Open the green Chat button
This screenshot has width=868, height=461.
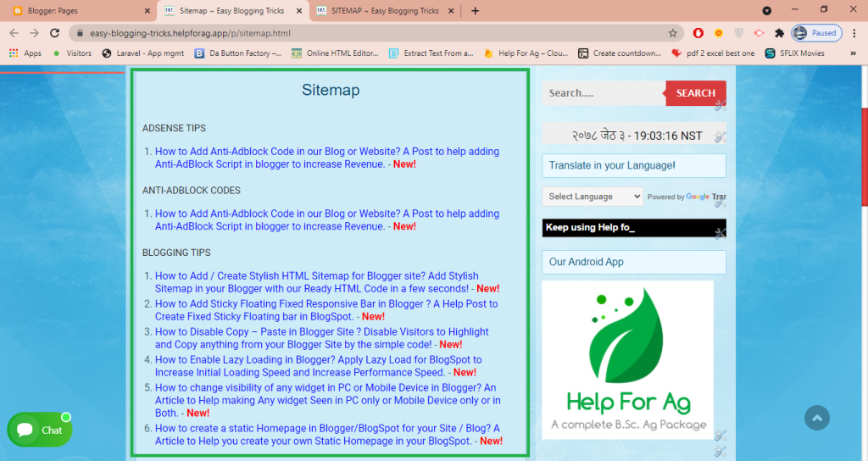39,430
